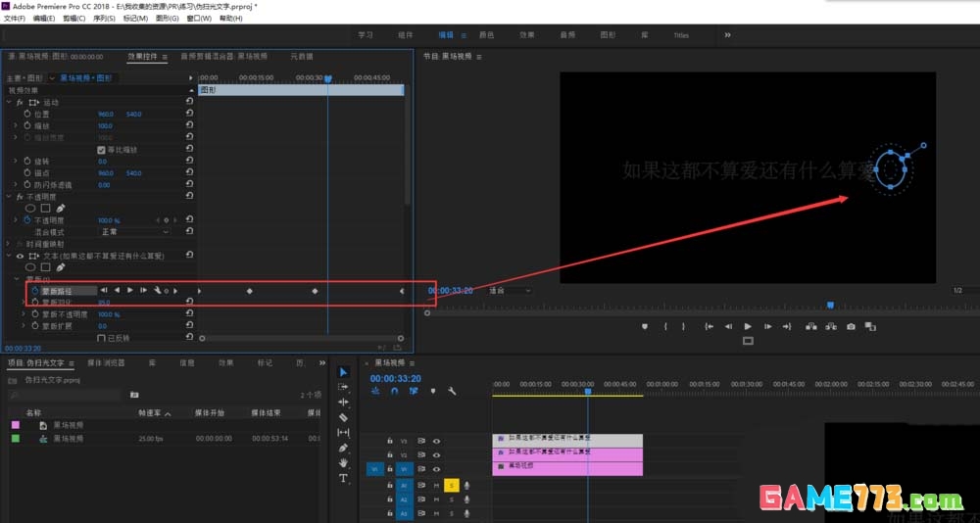Select the Hand tool
This screenshot has height=523, width=980.
pos(343,463)
